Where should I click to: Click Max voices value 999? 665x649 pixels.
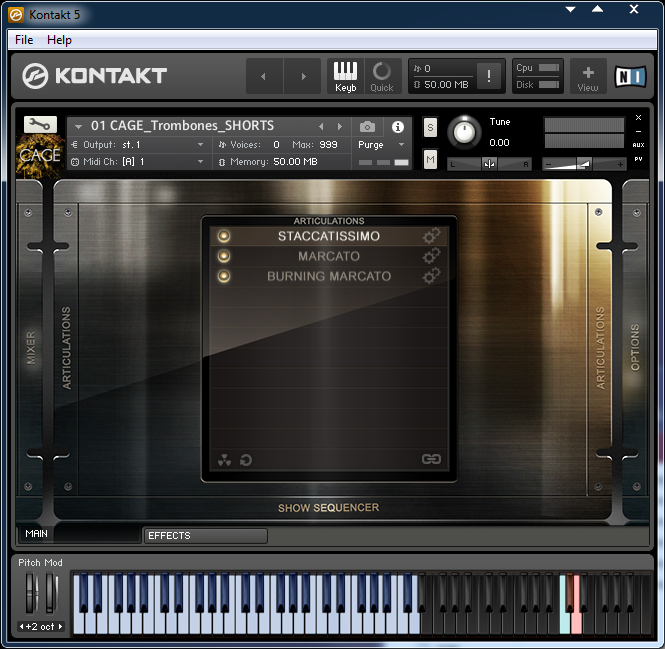(328, 145)
